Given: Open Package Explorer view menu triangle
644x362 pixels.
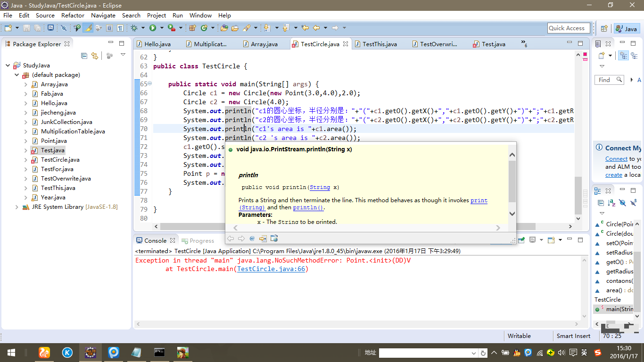Looking at the screenshot, I should point(123,55).
